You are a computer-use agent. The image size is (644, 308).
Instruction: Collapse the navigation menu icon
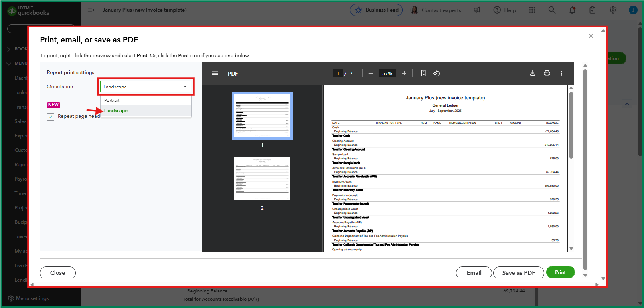[x=91, y=10]
